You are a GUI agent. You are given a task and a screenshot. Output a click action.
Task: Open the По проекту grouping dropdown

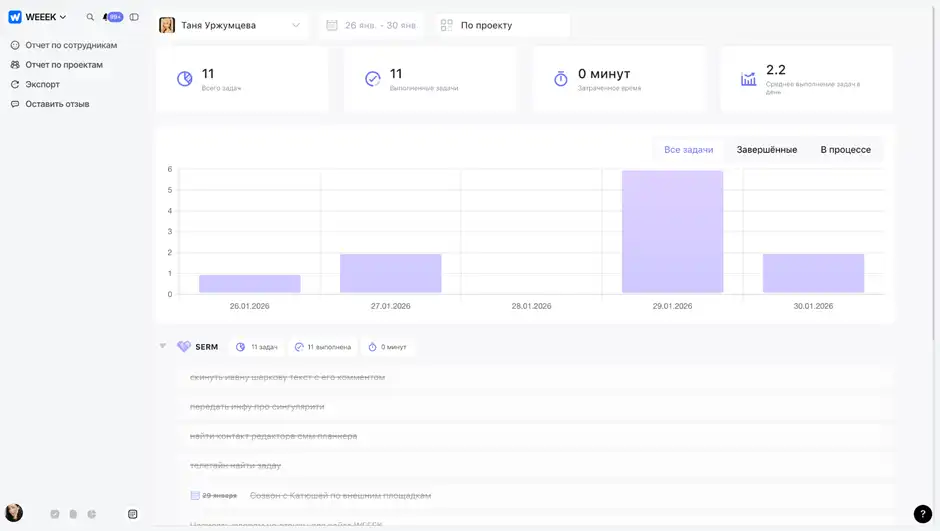click(503, 25)
